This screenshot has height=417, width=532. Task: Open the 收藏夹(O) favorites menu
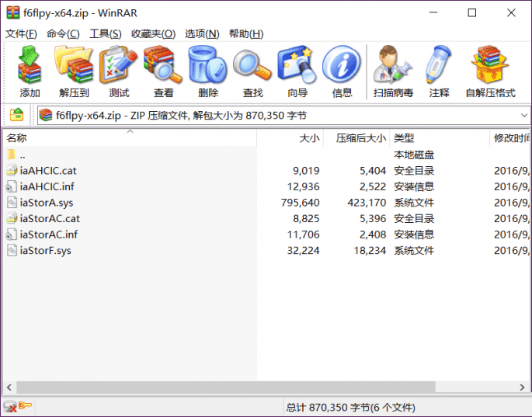coord(153,33)
